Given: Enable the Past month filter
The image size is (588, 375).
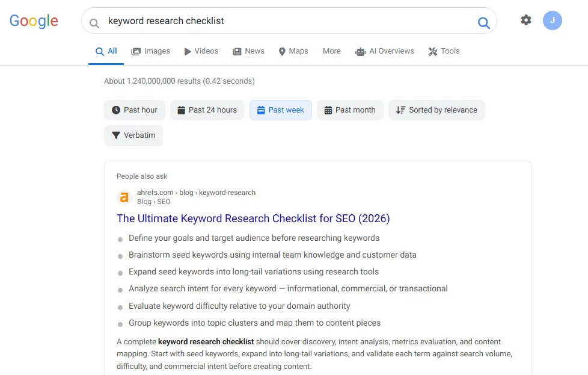Looking at the screenshot, I should coord(350,110).
